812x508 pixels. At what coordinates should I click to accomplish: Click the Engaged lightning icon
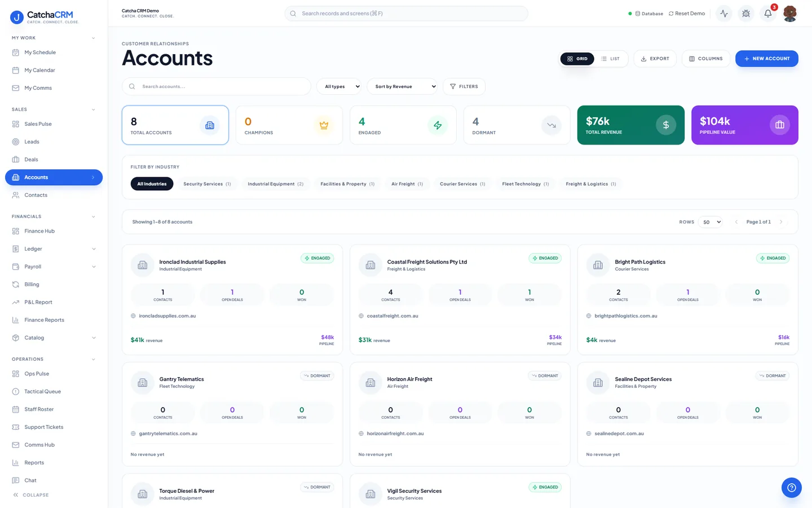pyautogui.click(x=438, y=125)
